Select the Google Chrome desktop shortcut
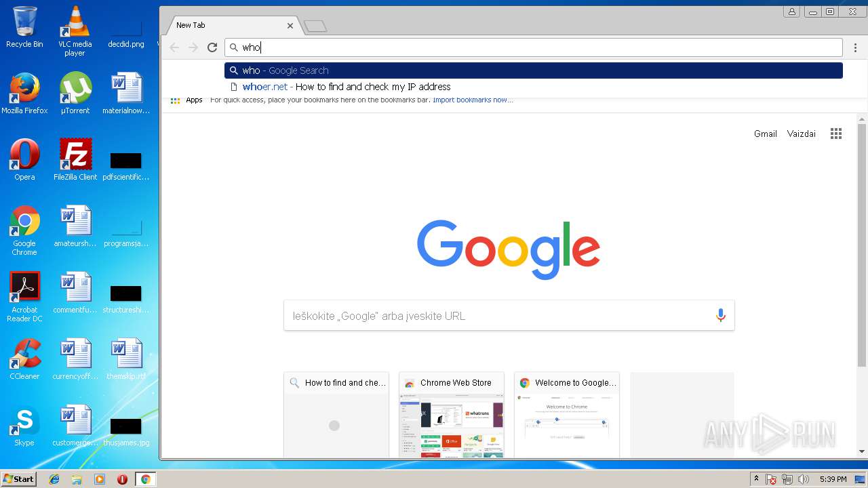 [x=24, y=230]
